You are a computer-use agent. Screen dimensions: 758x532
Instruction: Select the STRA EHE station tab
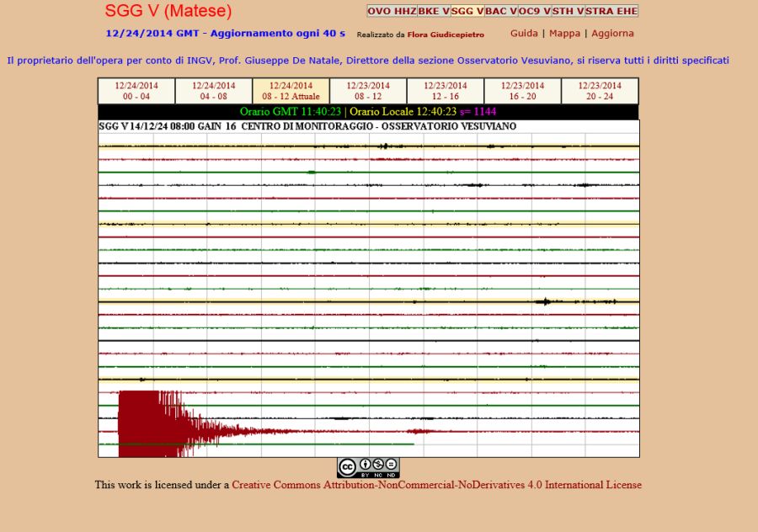pyautogui.click(x=611, y=11)
